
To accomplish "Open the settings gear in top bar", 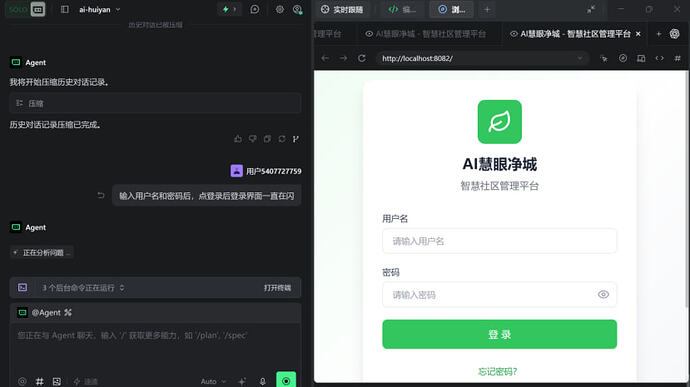I will 279,9.
